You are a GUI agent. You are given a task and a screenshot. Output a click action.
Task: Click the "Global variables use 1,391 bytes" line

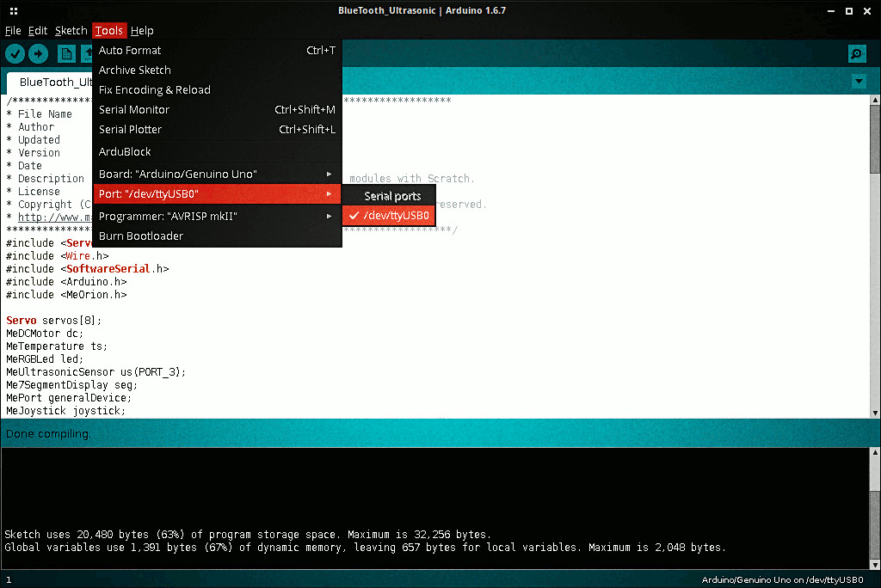pos(365,547)
